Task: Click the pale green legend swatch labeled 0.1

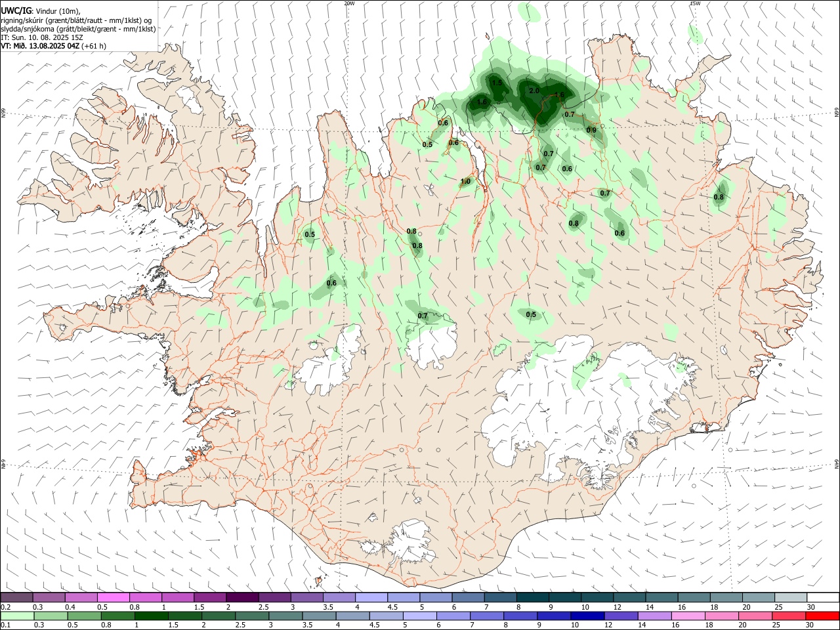Action: click(x=17, y=616)
